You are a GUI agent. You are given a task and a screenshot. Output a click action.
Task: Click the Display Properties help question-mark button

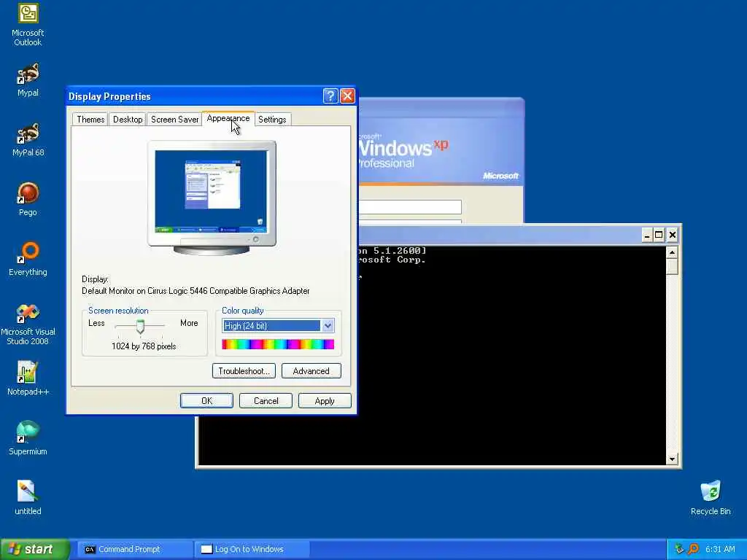330,96
